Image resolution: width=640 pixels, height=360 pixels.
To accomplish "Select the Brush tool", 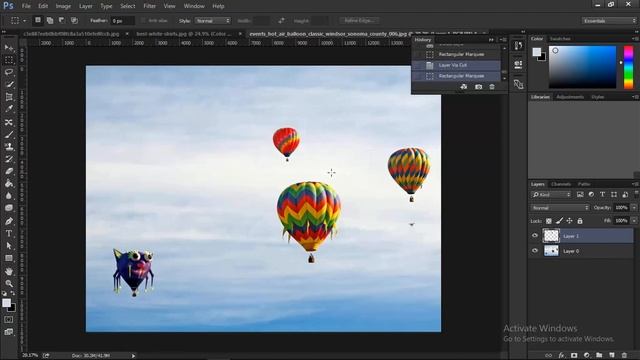I will [9, 134].
